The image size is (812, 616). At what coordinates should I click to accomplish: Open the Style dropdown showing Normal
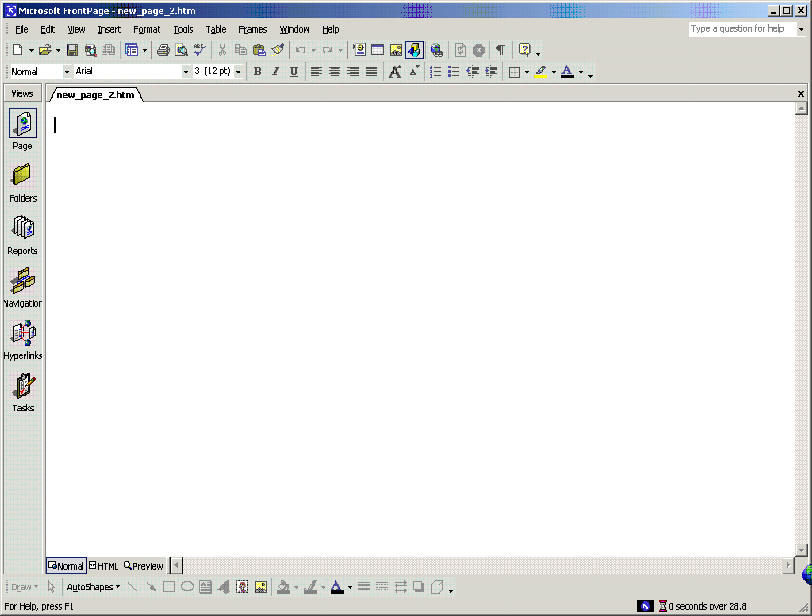(66, 71)
